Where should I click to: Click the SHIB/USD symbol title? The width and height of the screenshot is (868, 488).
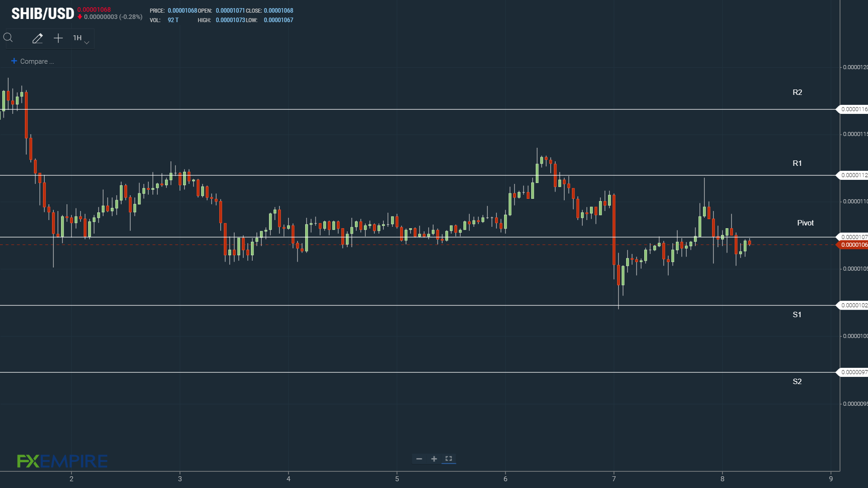(x=42, y=14)
